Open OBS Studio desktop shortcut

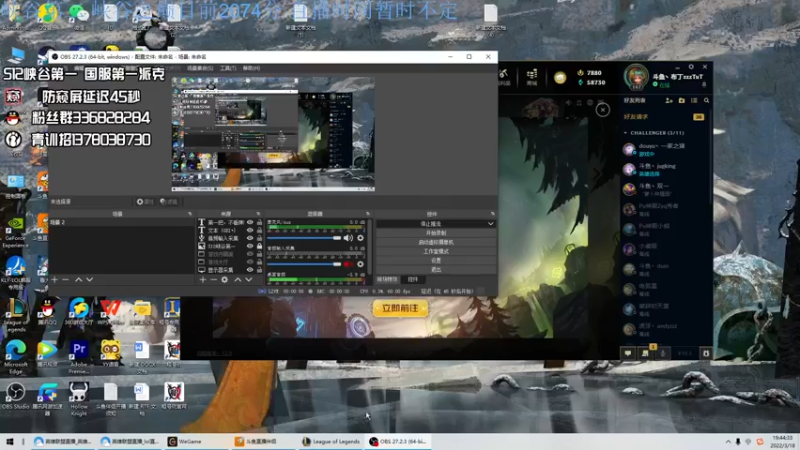[x=15, y=396]
